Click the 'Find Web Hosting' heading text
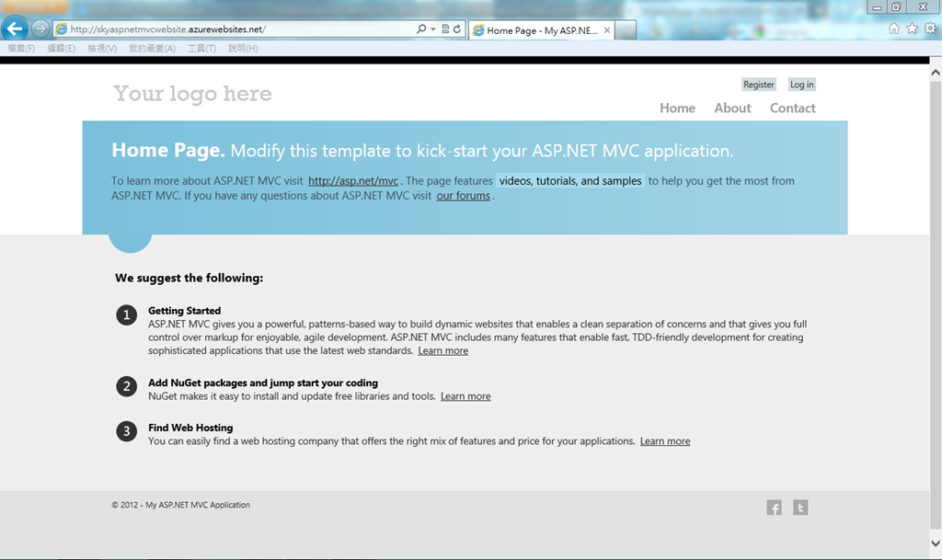This screenshot has height=560, width=942. click(x=190, y=428)
